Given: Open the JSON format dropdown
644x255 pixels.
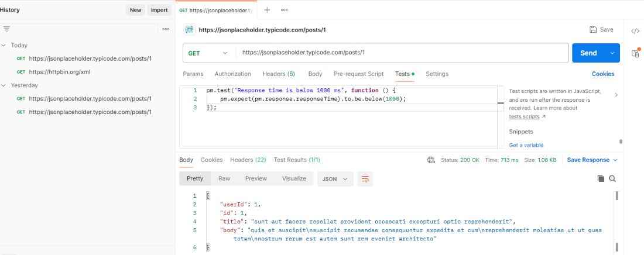Looking at the screenshot, I should (335, 178).
